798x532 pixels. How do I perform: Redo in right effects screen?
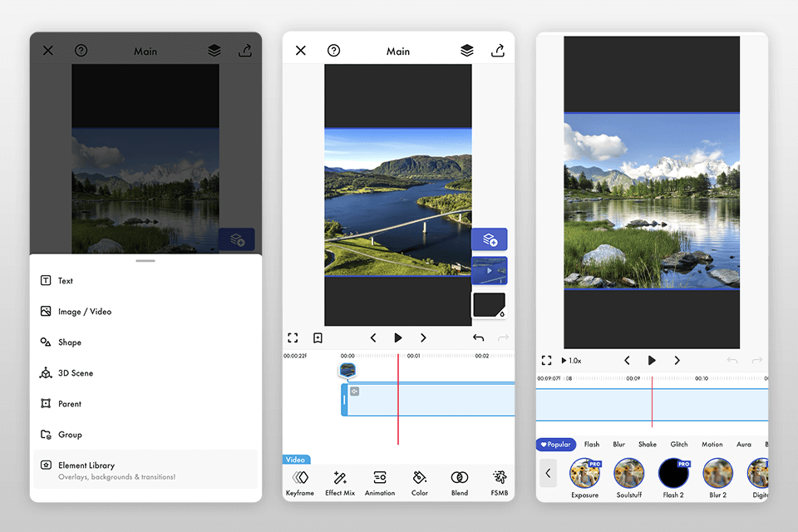pos(757,361)
